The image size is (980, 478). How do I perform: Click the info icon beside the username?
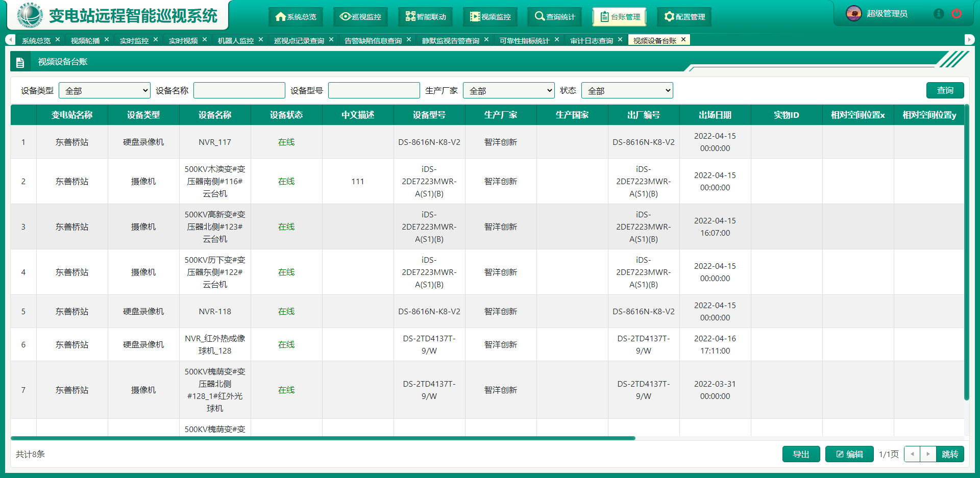[938, 14]
